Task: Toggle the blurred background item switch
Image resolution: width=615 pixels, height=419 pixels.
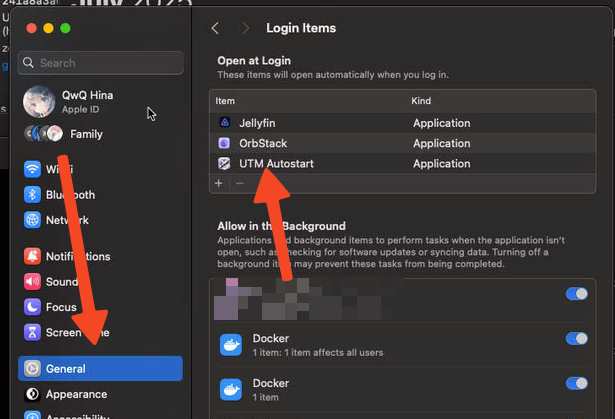Action: click(x=577, y=294)
